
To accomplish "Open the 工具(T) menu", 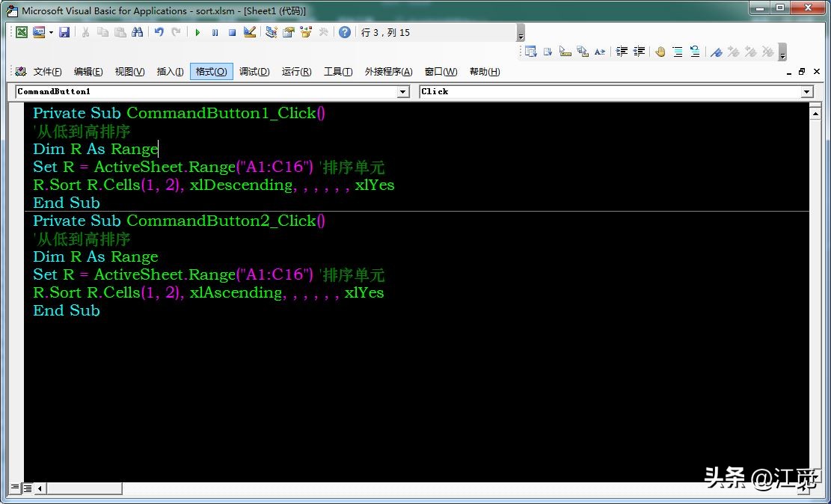I will (x=338, y=72).
